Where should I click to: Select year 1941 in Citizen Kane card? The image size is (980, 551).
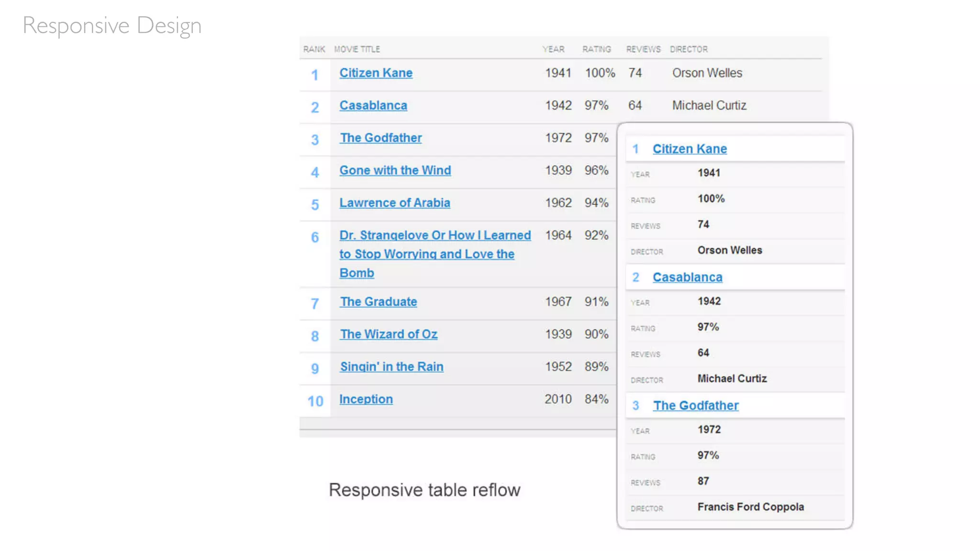point(709,173)
